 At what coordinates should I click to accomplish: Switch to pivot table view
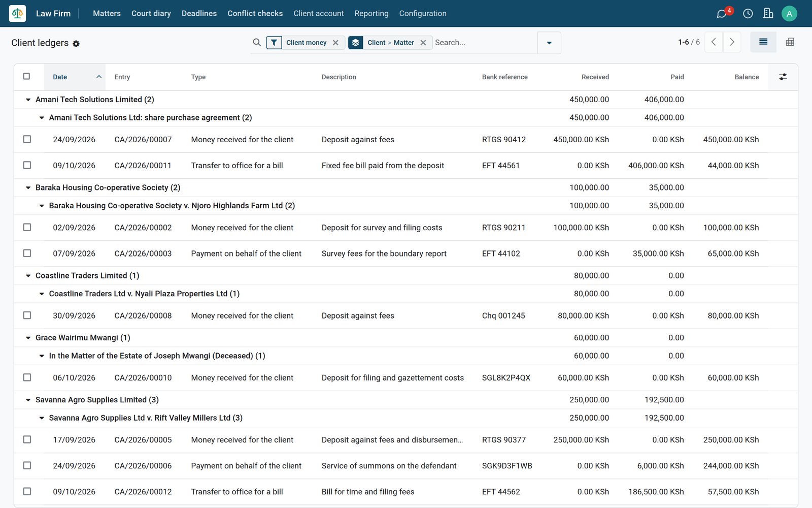(790, 42)
